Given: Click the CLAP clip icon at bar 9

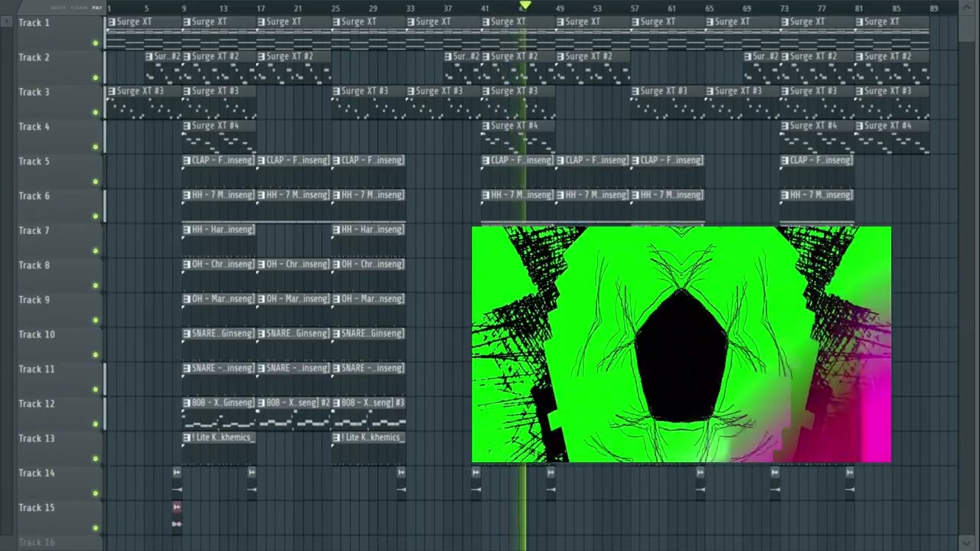Looking at the screenshot, I should coord(187,160).
